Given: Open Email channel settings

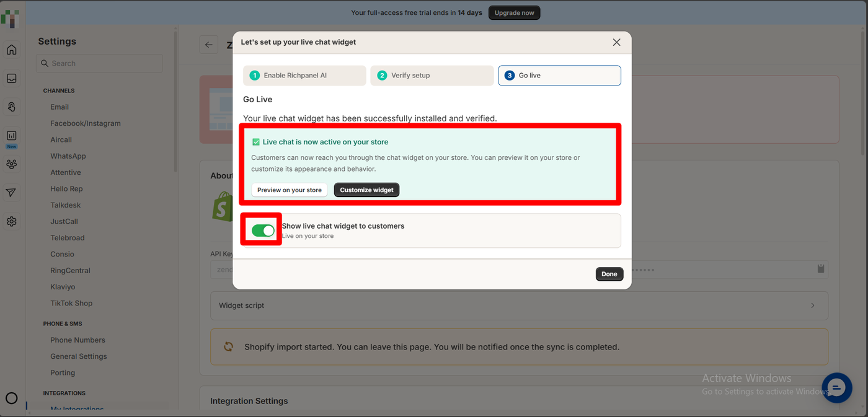Looking at the screenshot, I should point(60,107).
